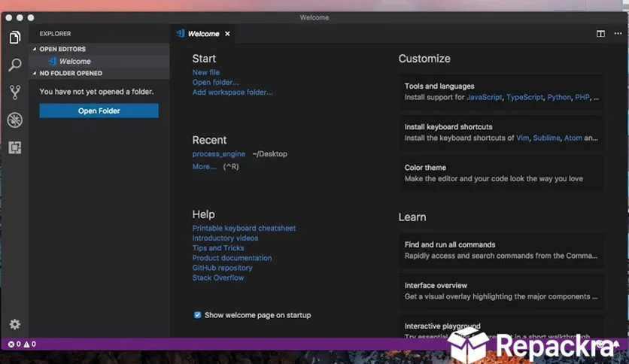Click the JavaScript language link

pyautogui.click(x=485, y=98)
